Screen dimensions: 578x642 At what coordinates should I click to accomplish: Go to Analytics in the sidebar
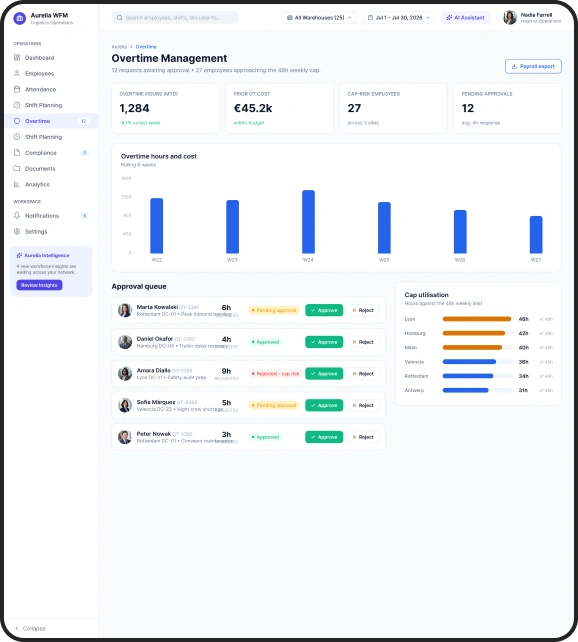(x=51, y=184)
